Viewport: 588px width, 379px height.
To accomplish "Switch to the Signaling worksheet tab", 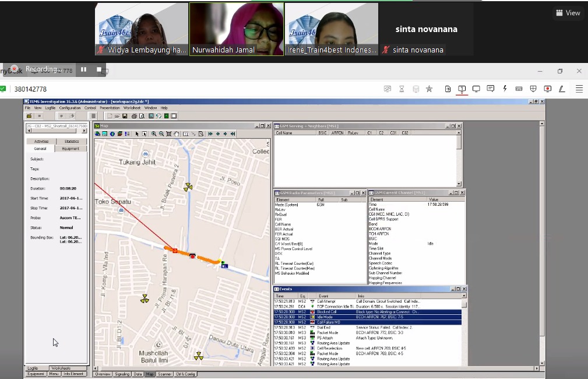I will (122, 374).
